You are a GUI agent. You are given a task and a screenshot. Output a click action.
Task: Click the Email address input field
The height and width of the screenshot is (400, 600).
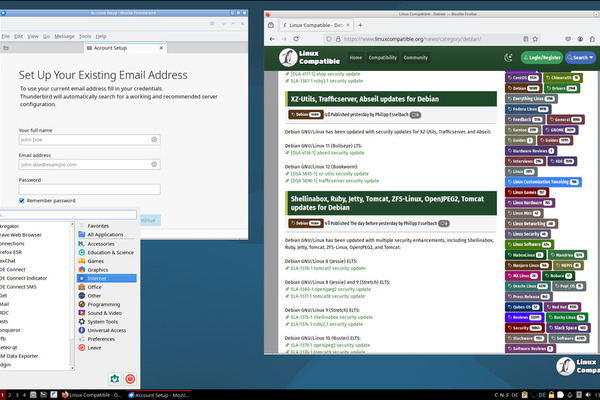pos(89,164)
